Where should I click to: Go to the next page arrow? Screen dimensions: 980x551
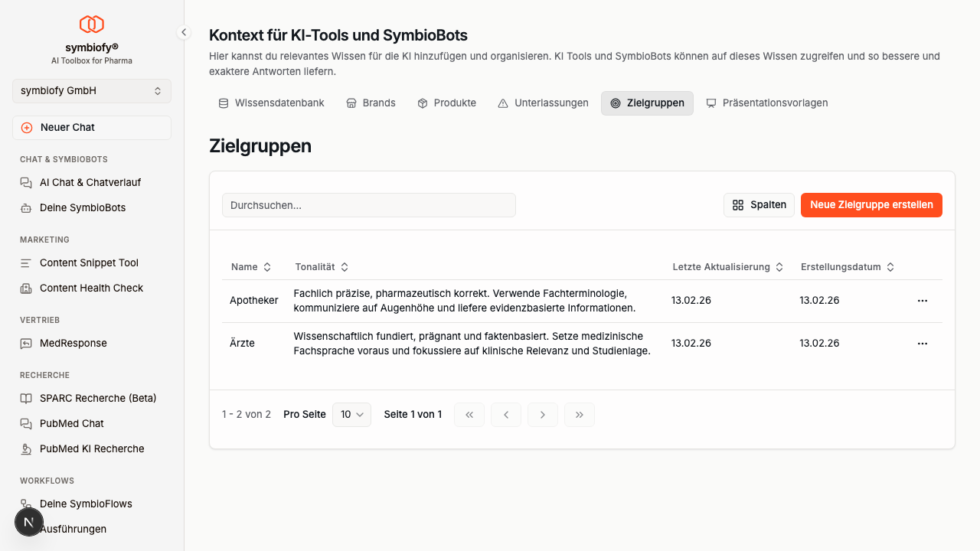click(x=542, y=415)
